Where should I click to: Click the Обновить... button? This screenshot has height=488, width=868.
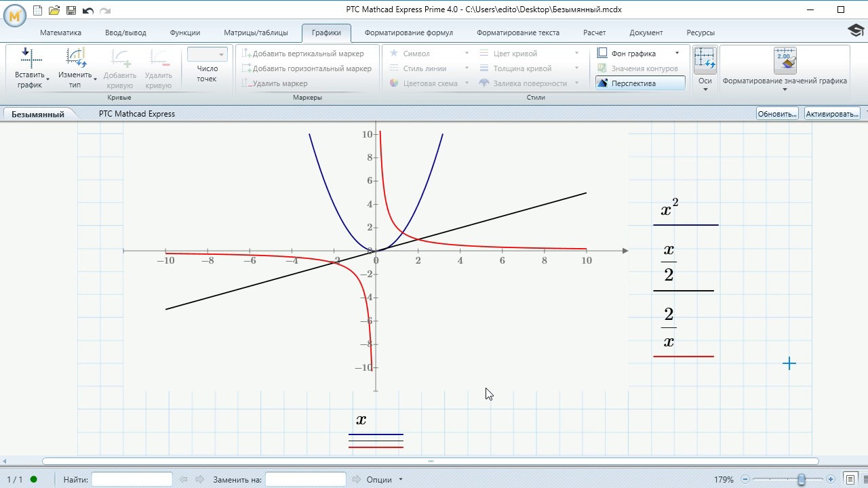[x=777, y=114]
